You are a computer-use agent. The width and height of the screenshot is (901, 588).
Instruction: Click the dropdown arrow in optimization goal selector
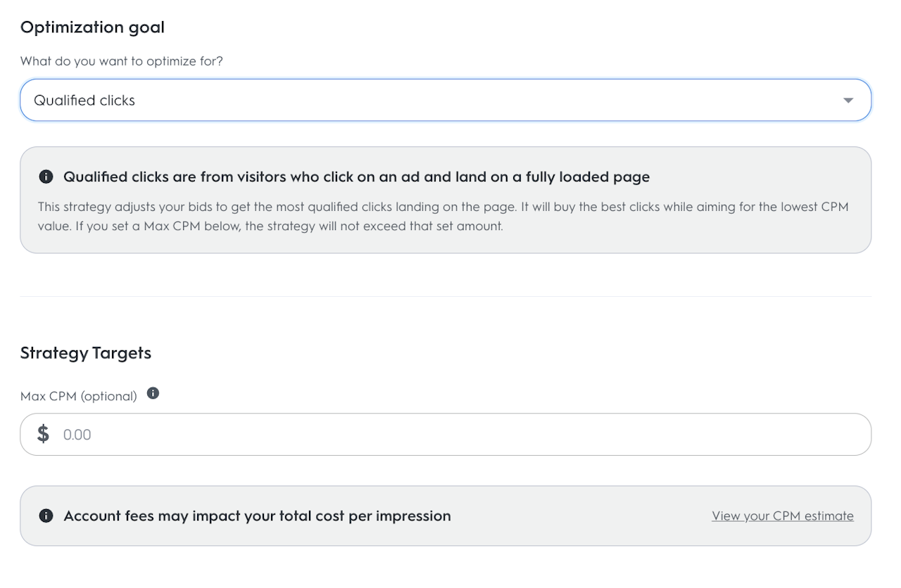[848, 101]
